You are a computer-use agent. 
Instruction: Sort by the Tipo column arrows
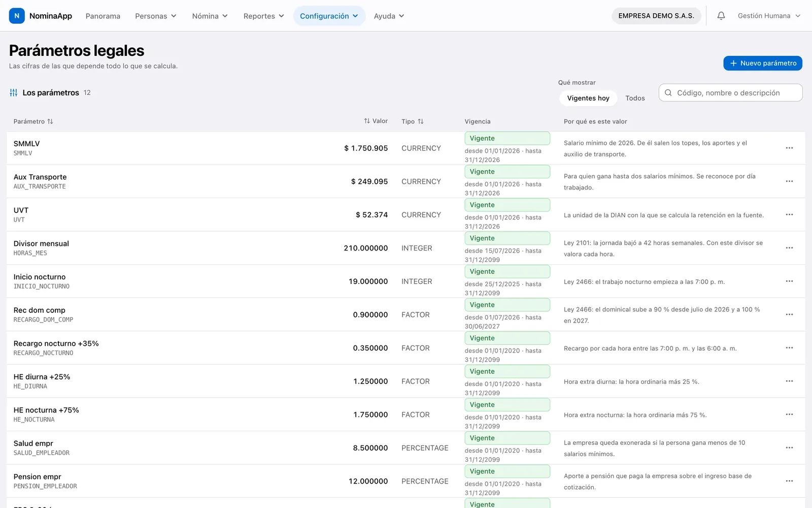coord(420,121)
